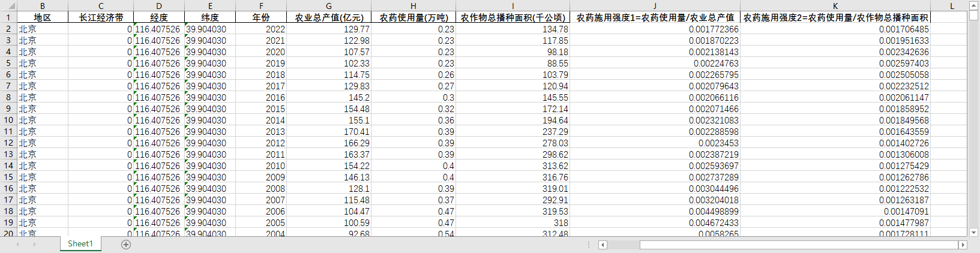
Task: Select column E header
Action: [x=210, y=6]
